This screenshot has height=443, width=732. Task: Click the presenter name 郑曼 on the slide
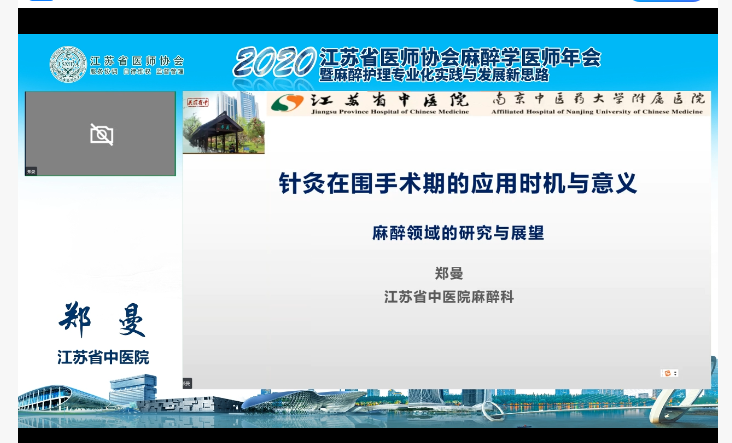[x=449, y=273]
